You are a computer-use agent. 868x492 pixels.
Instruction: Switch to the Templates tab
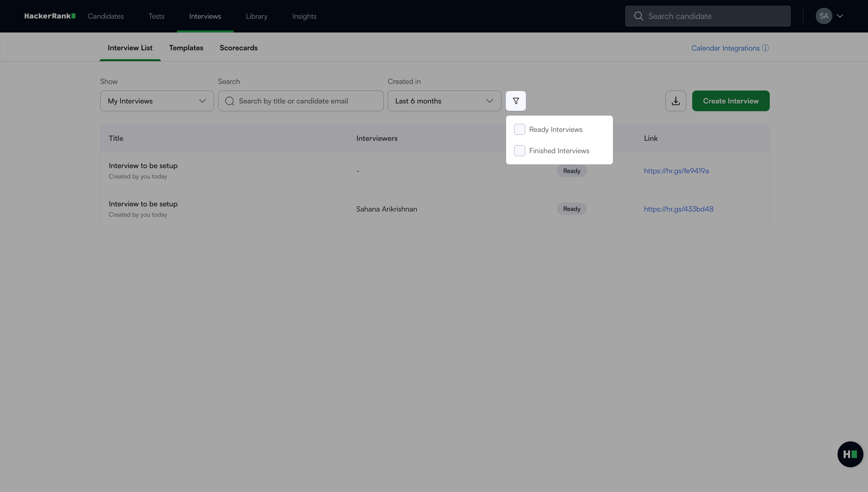click(186, 48)
